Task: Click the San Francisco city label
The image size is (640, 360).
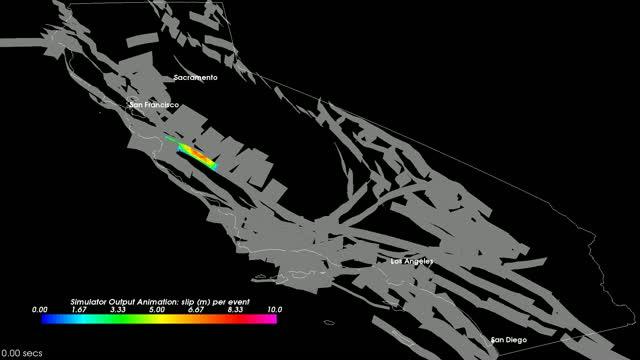Action: click(x=154, y=105)
